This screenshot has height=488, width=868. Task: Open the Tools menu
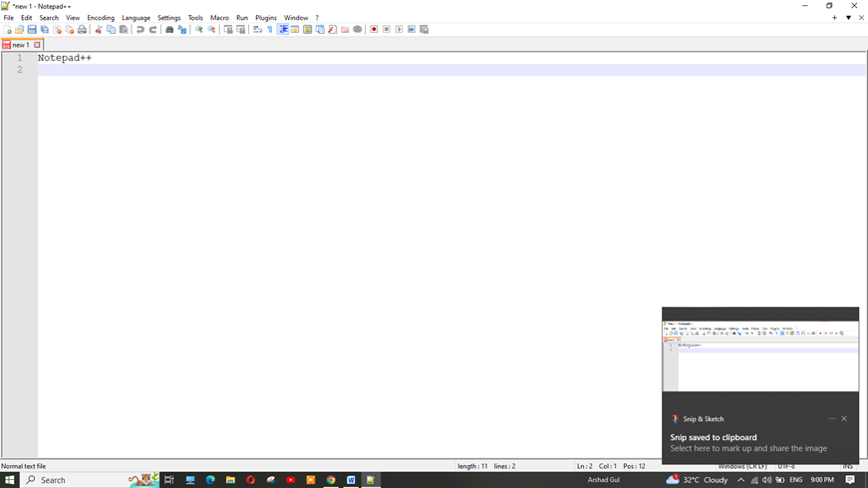click(x=195, y=18)
